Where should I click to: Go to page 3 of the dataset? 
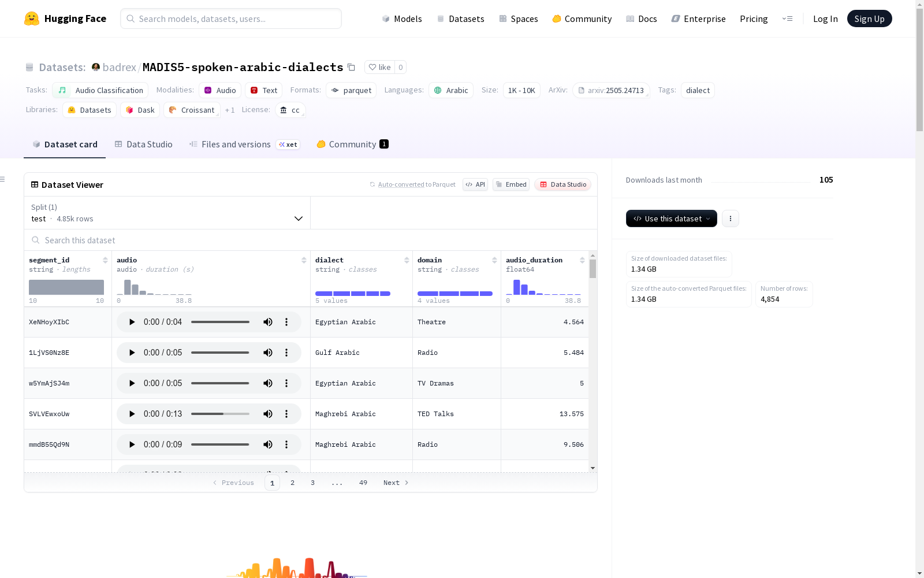[313, 483]
